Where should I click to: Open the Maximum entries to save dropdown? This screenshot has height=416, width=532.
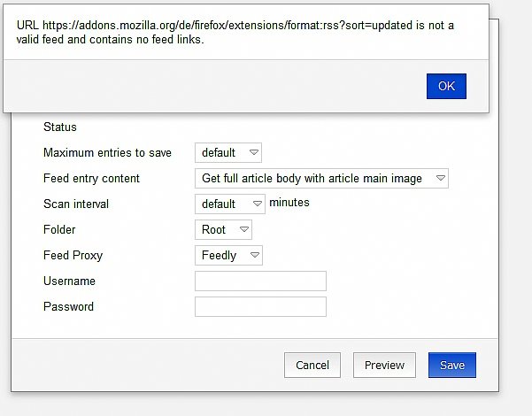(228, 153)
